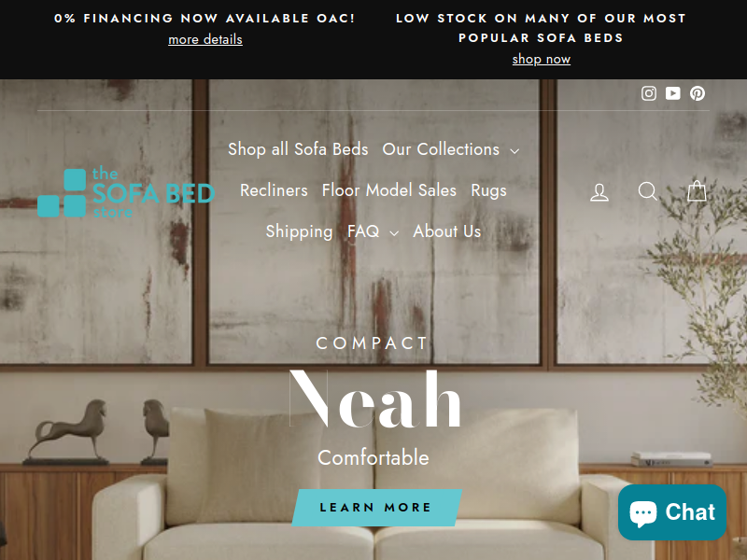View the shopping cart bag icon
Viewport: 747px width, 560px height.
[697, 190]
